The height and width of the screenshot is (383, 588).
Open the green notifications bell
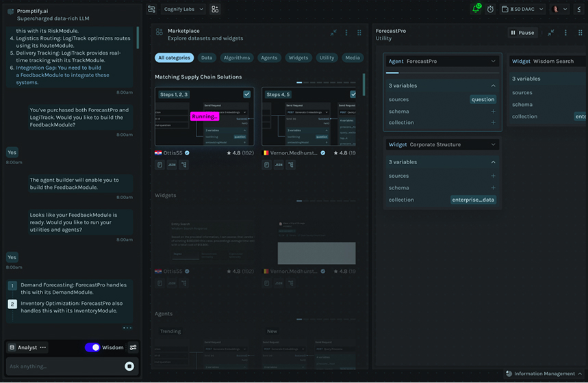tap(476, 8)
